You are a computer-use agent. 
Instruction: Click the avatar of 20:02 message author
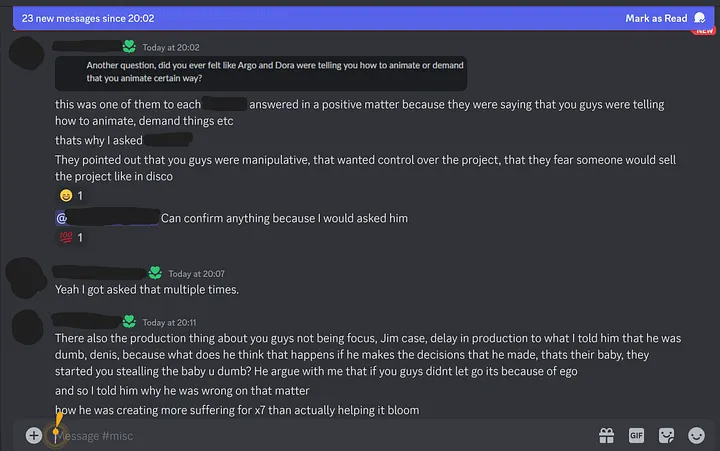click(30, 55)
